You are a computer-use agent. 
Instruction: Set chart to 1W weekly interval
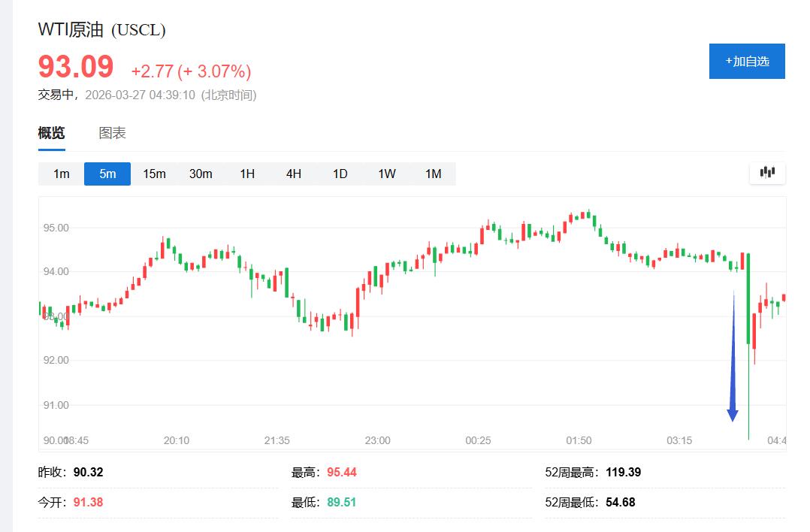point(387,174)
